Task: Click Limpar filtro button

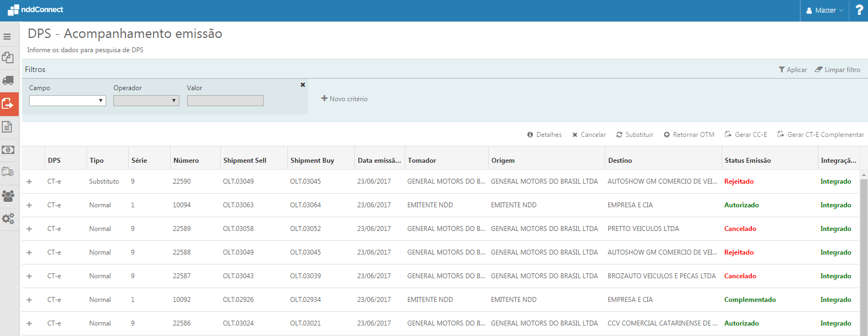Action: point(837,70)
